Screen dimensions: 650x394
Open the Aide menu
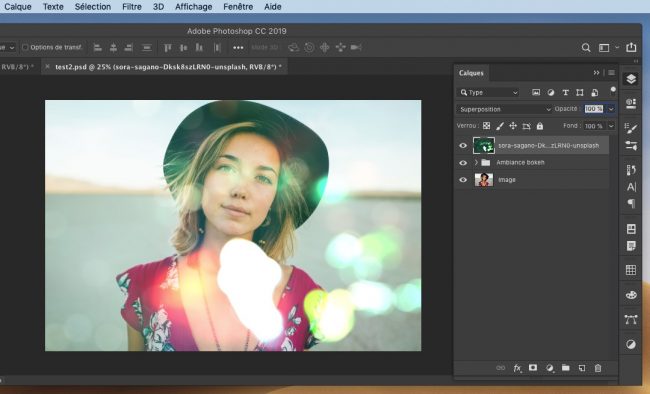(x=273, y=7)
